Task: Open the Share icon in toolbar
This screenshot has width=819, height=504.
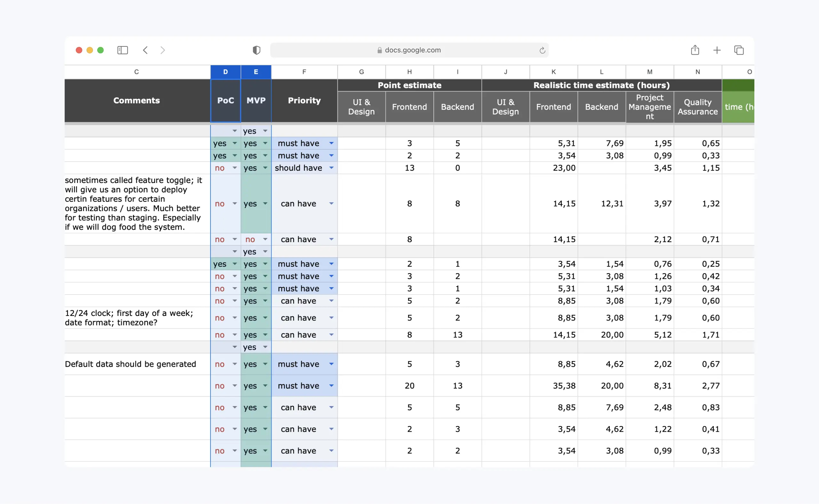Action: tap(695, 50)
